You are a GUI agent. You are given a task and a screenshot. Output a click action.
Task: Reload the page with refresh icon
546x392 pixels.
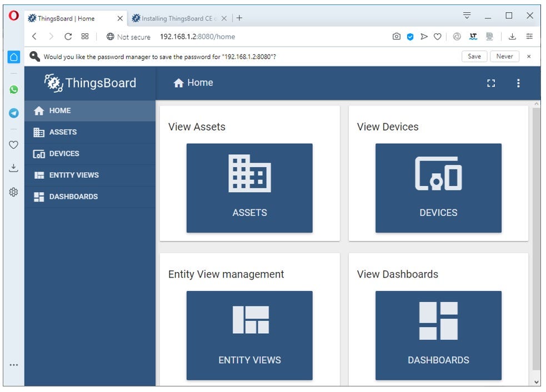68,36
